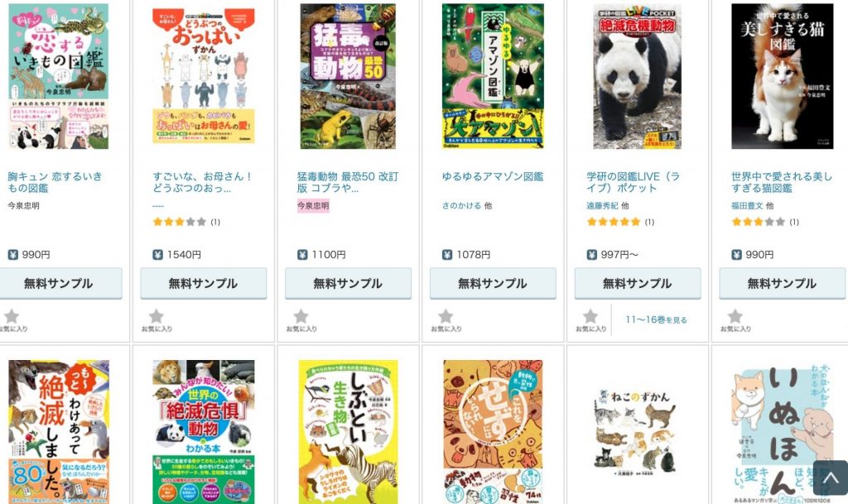Toggle favorite star for 猛毒動物 最恐50
Screen dimensions: 848x504
point(301,317)
